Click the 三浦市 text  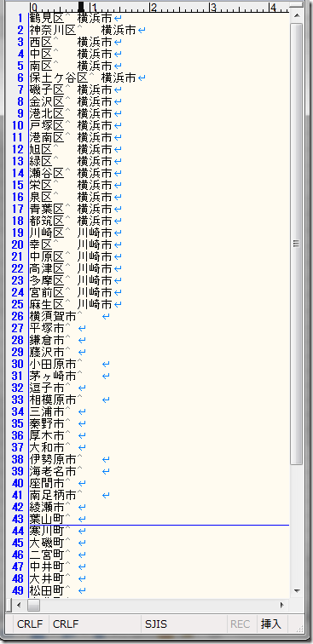pyautogui.click(x=47, y=411)
